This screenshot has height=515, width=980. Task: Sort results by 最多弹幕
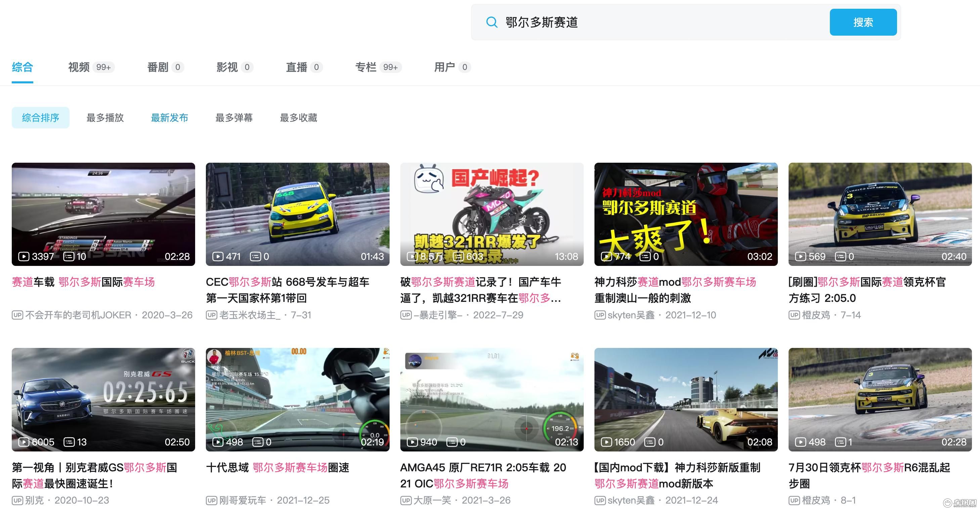click(234, 118)
